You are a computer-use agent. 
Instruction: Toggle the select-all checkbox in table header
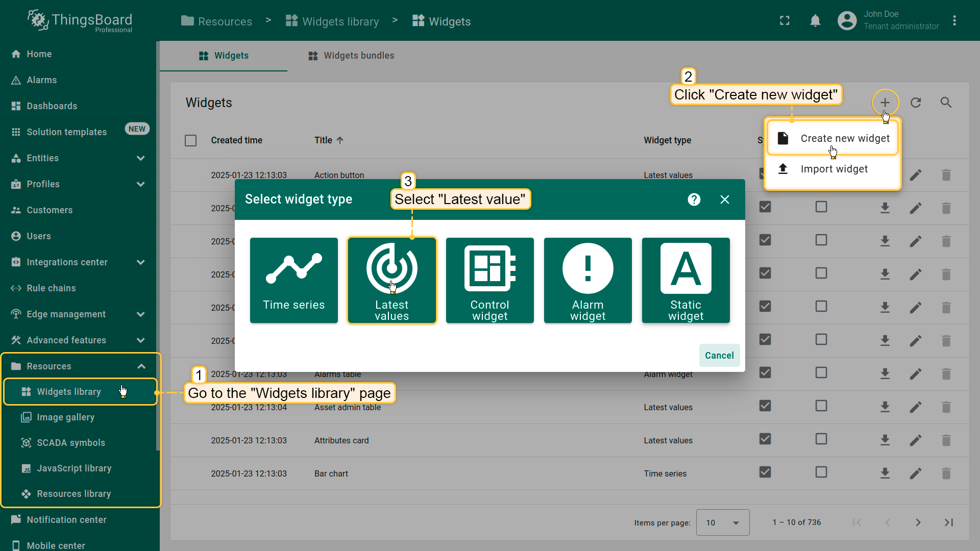point(190,140)
